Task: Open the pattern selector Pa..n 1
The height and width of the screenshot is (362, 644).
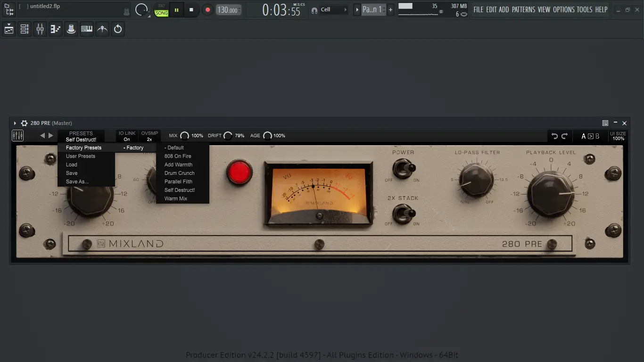Action: (x=373, y=9)
